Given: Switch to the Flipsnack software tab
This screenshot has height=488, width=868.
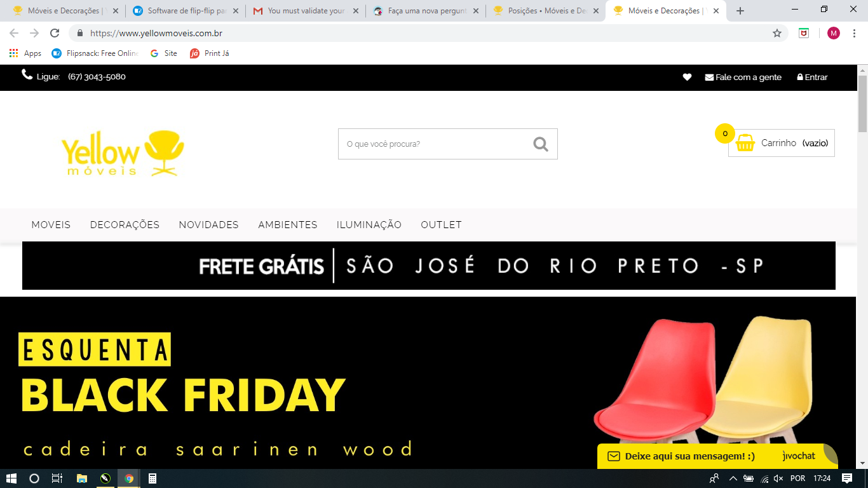Looking at the screenshot, I should [x=186, y=11].
